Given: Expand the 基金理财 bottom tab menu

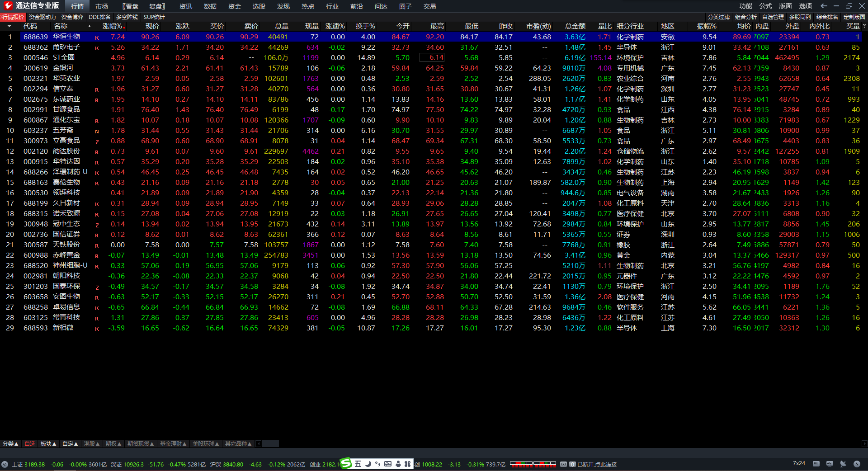Looking at the screenshot, I should (173, 444).
